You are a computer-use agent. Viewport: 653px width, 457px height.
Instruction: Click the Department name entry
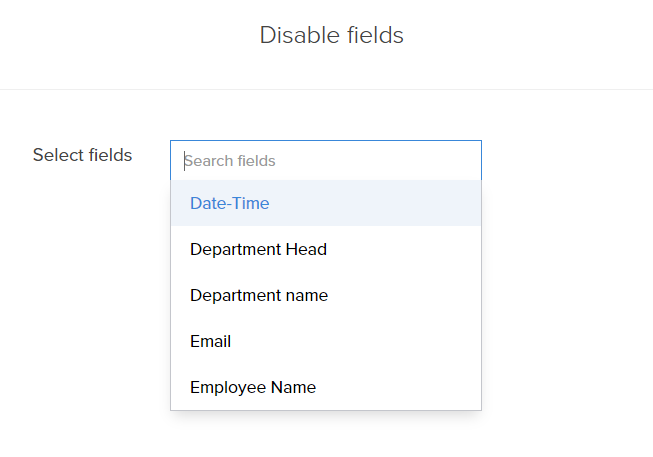(x=259, y=295)
